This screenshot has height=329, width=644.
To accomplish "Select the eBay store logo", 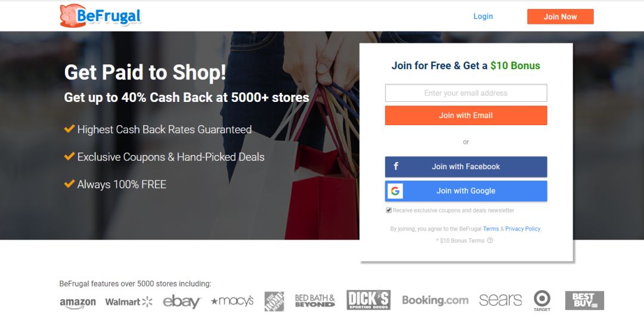I will pyautogui.click(x=181, y=302).
